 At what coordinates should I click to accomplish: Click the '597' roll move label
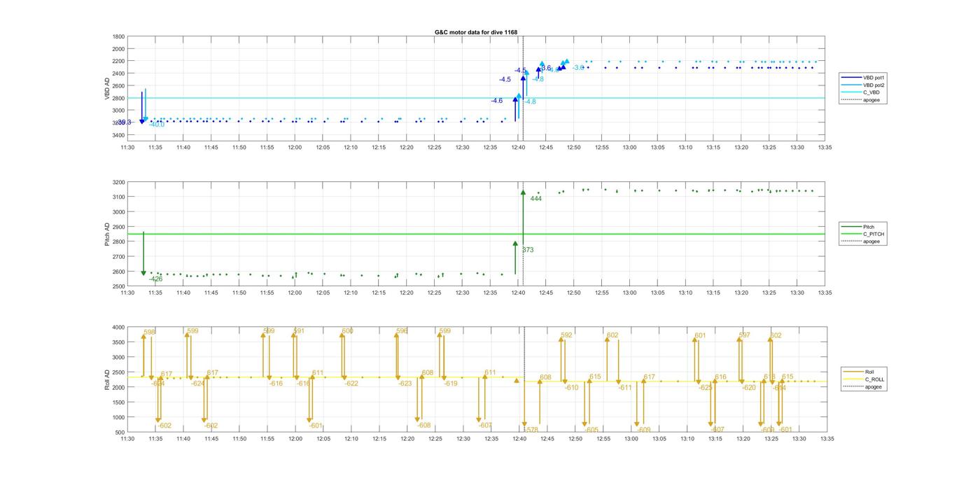[744, 335]
